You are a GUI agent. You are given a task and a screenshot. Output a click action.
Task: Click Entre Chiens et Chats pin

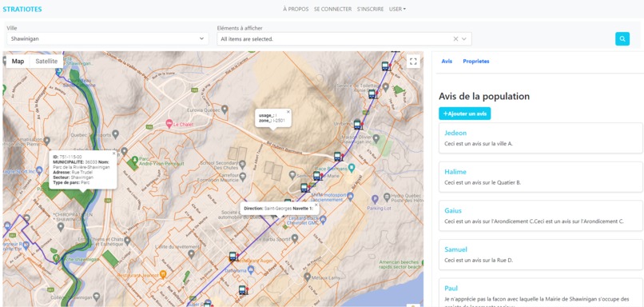click(128, 240)
